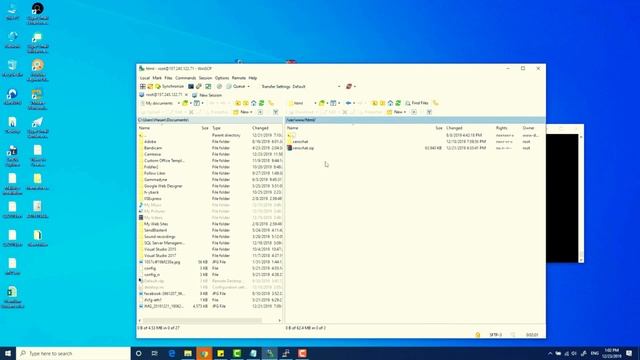Select the Bandicam folder
The image size is (640, 360).
coord(153,148)
